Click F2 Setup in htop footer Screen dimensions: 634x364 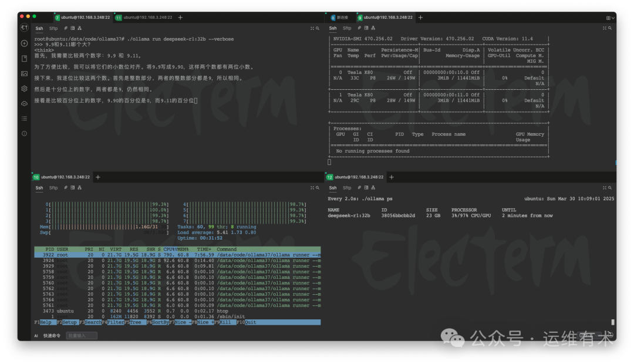(67, 322)
